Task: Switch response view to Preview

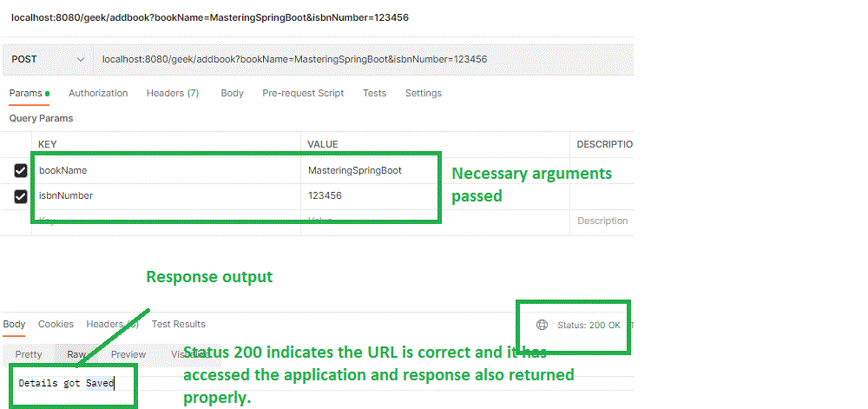Action: [x=128, y=354]
